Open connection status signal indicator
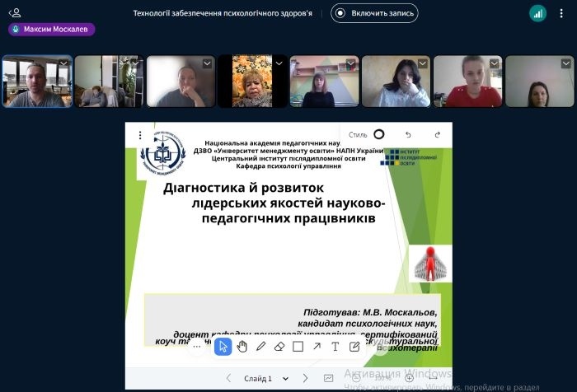The width and height of the screenshot is (577, 392). click(537, 13)
